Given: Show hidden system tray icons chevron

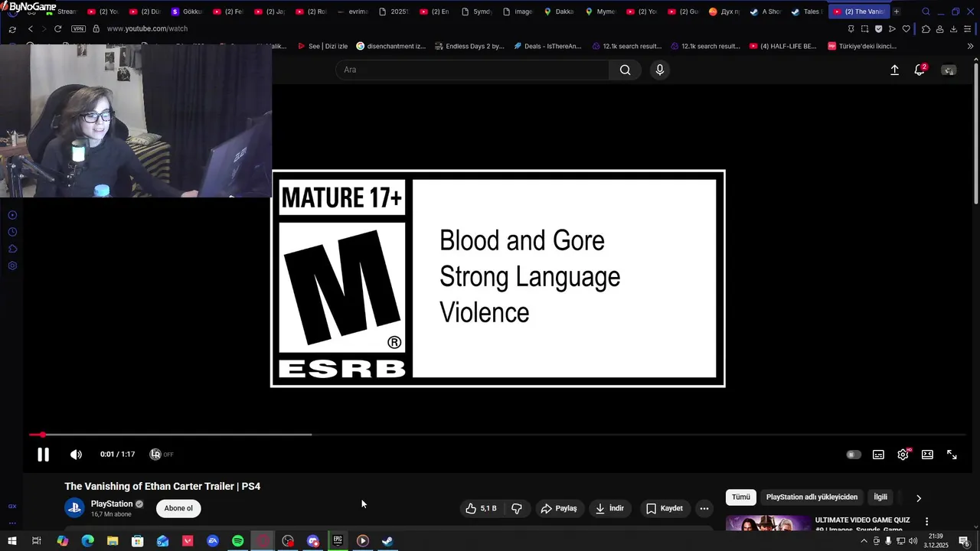Looking at the screenshot, I should 864,541.
